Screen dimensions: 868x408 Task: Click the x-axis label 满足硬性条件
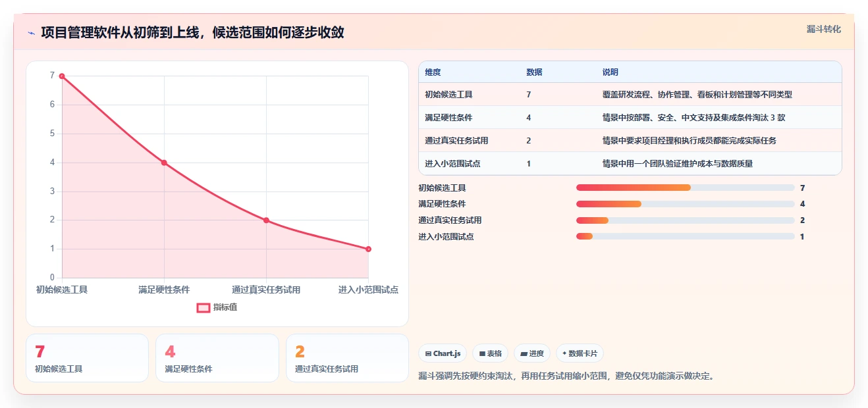164,290
